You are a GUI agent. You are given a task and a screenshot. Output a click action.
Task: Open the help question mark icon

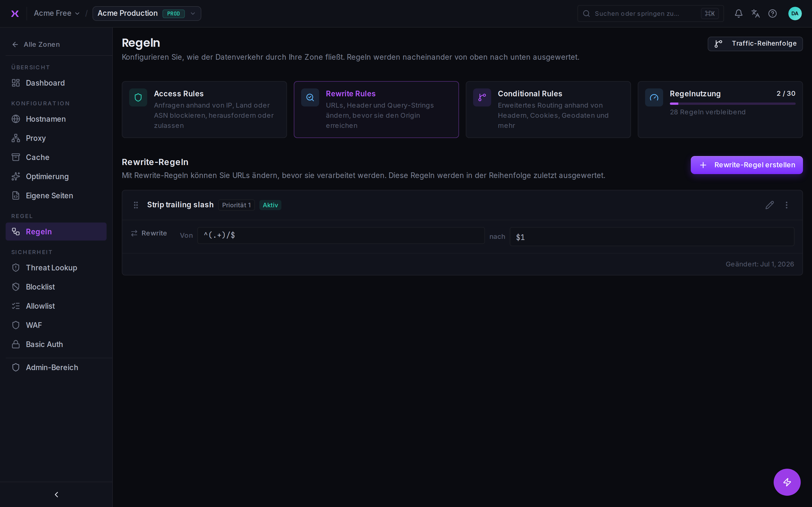point(773,14)
